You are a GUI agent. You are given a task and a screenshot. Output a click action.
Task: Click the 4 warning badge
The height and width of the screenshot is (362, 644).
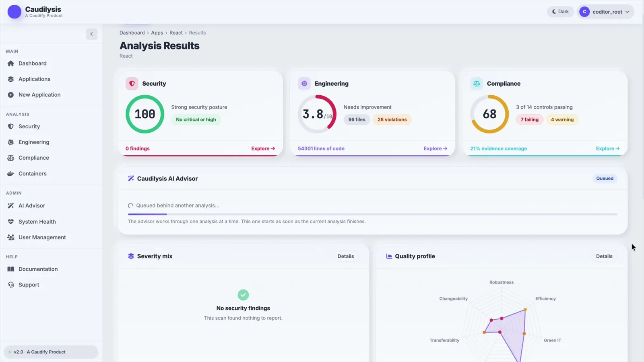point(562,119)
